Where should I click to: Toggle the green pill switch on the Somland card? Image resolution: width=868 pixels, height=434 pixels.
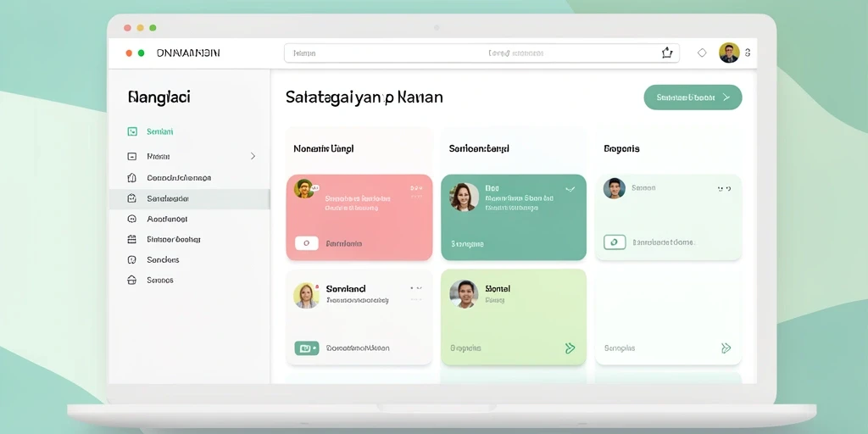307,348
